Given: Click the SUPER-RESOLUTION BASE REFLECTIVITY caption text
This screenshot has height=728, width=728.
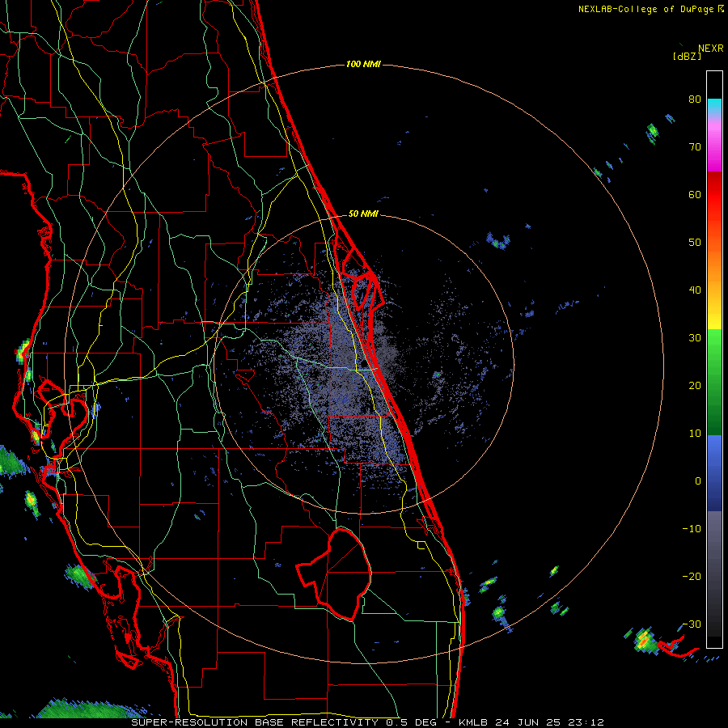Looking at the screenshot, I should click(x=255, y=722).
